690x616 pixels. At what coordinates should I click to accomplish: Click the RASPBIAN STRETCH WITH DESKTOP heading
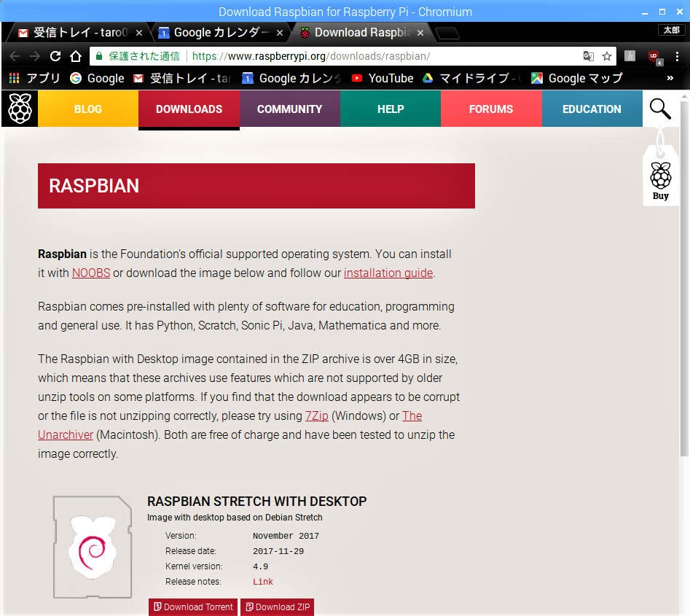point(257,501)
